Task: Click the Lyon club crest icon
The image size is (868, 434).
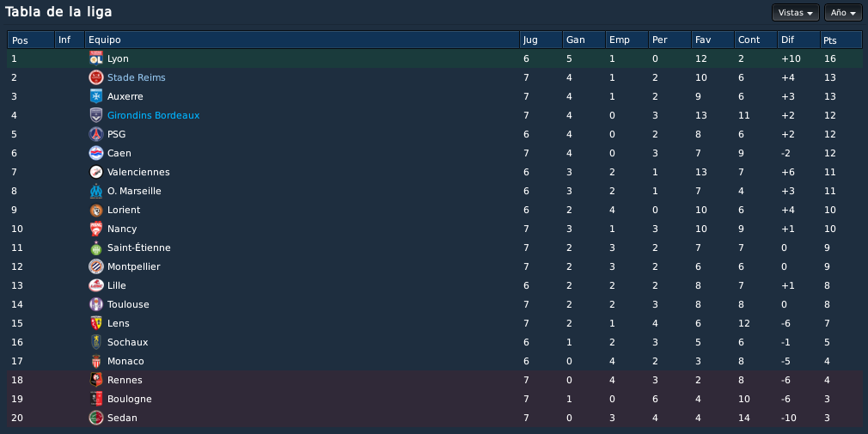Action: (96, 58)
